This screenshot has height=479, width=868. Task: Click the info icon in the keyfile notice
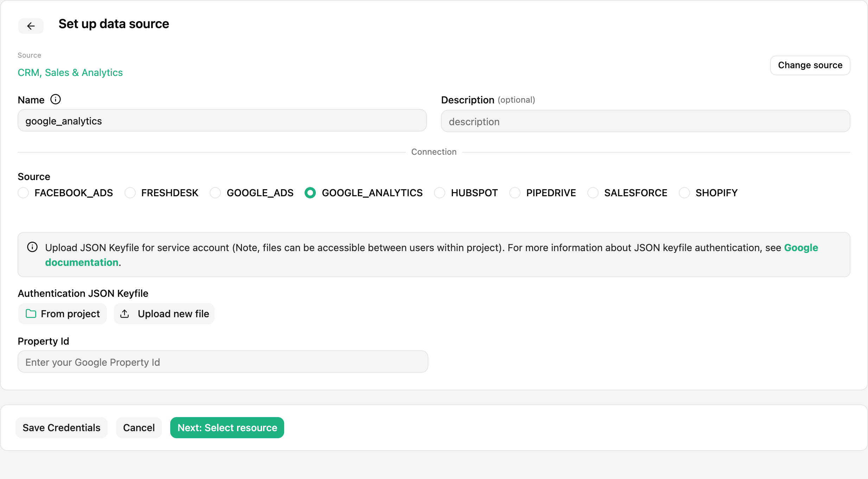pos(32,247)
